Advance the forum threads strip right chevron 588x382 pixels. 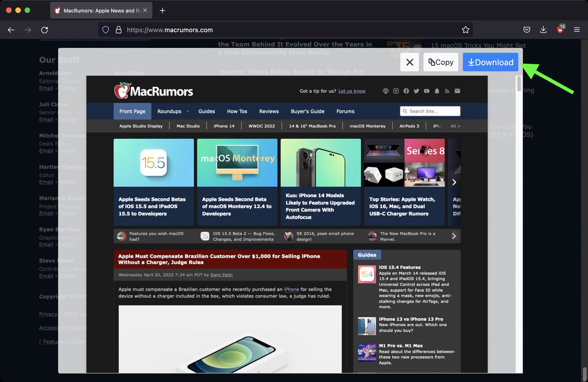click(454, 236)
